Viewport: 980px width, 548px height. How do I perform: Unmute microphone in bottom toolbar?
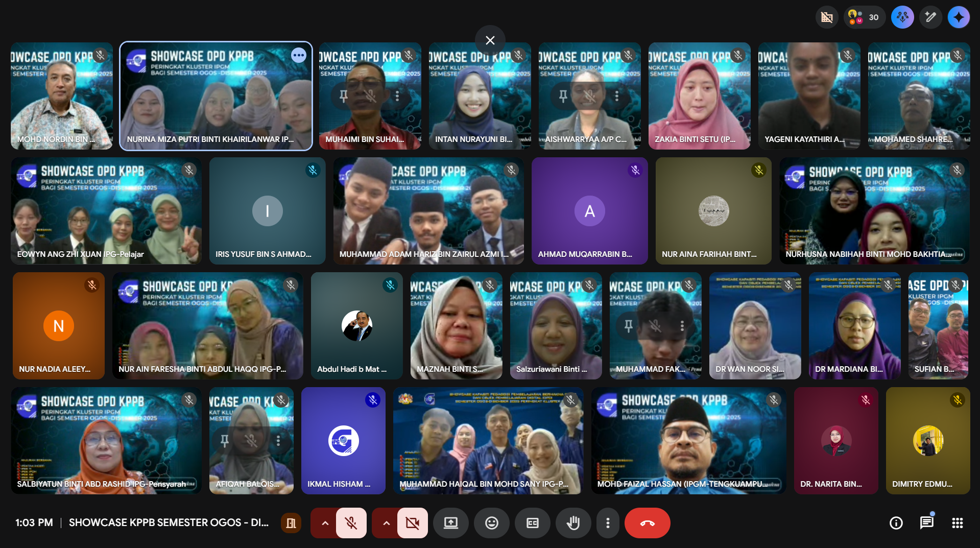(x=351, y=522)
